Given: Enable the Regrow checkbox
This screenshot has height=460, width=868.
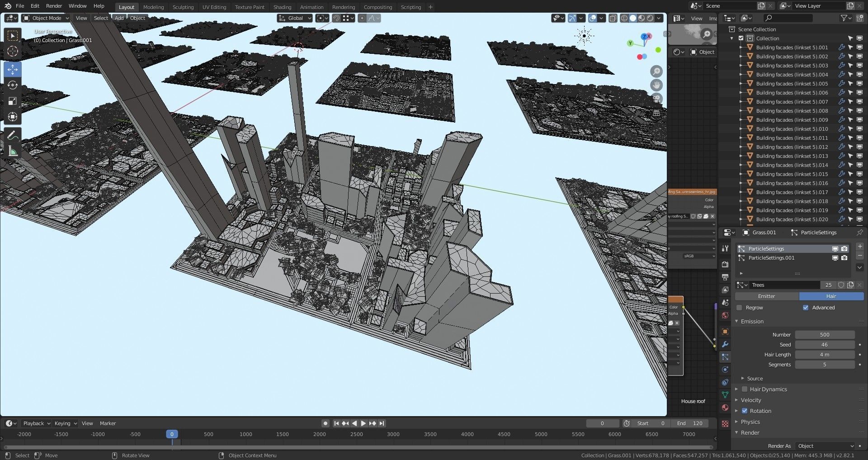Looking at the screenshot, I should pyautogui.click(x=740, y=308).
